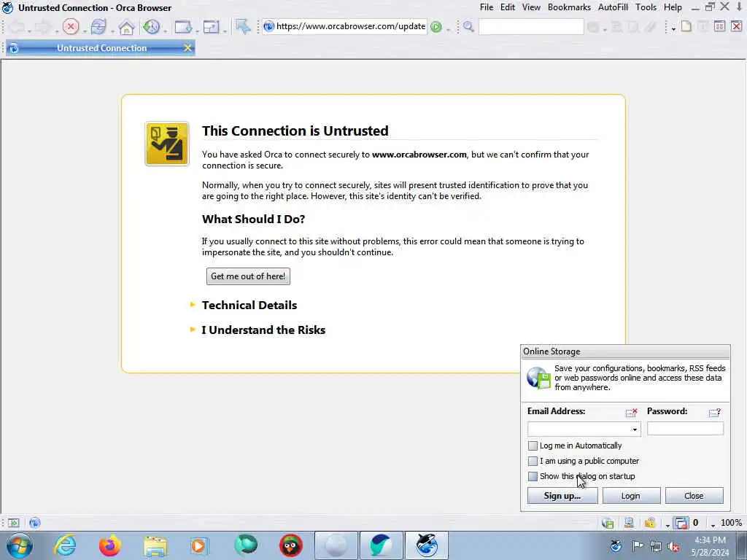This screenshot has height=560, width=747.
Task: Open the dropdown arrow next to the green Go button
Action: pyautogui.click(x=448, y=31)
